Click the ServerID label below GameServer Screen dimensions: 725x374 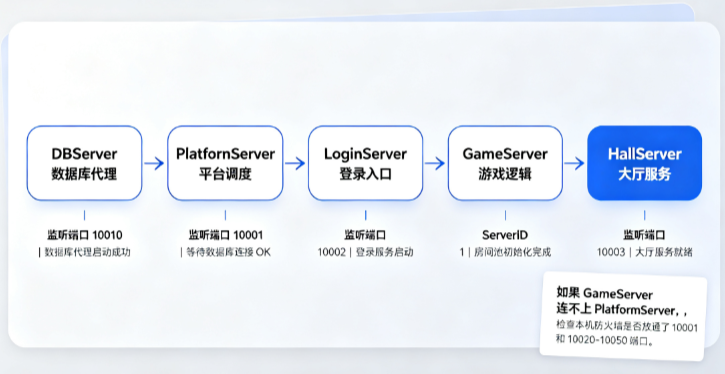pyautogui.click(x=505, y=235)
